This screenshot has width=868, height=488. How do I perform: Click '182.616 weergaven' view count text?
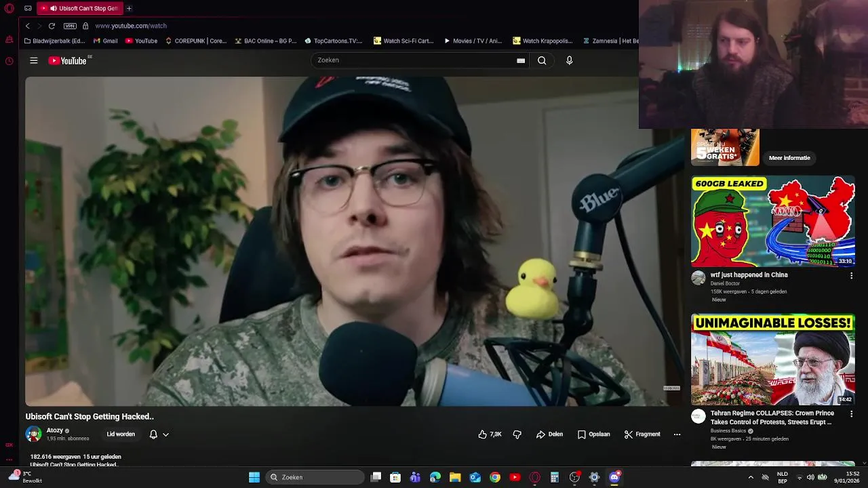56,457
